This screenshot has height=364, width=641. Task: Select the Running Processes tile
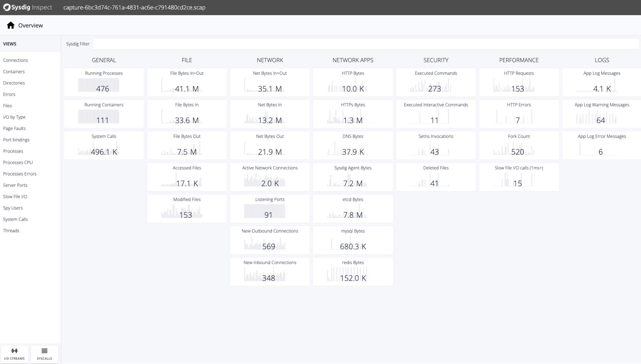(x=103, y=82)
